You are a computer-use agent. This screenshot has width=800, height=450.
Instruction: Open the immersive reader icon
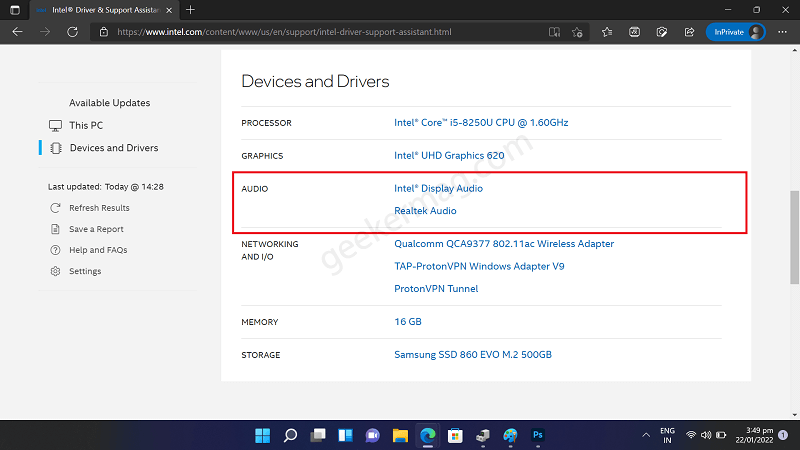coord(554,32)
